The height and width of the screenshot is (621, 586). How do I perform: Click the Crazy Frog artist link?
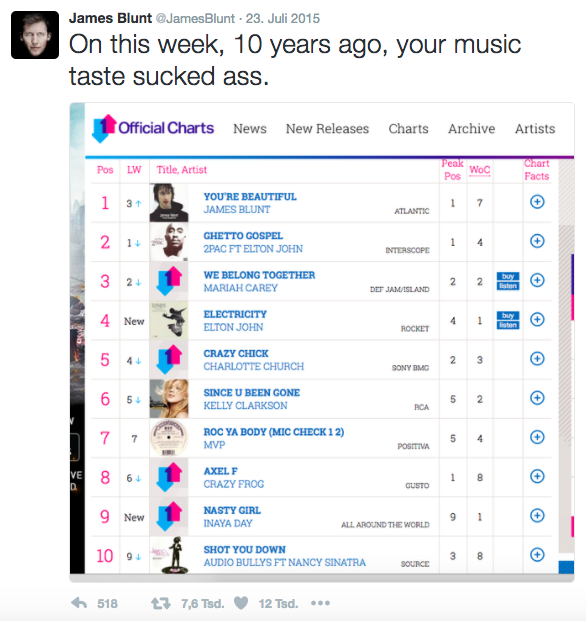click(x=234, y=484)
